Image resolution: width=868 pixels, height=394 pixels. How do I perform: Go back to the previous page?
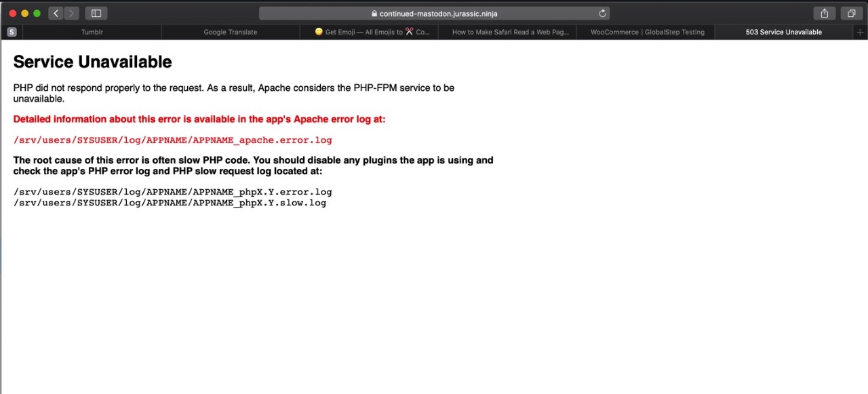[x=55, y=13]
